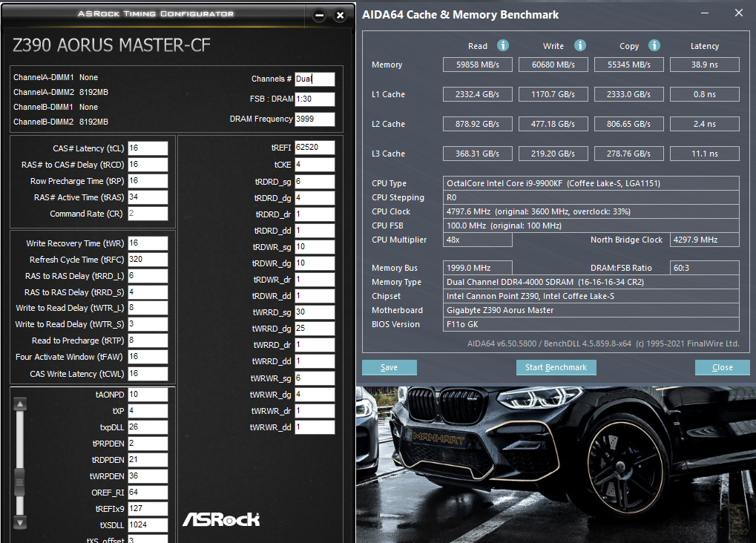Click the OREF_RI field showing 64
Image resolution: width=756 pixels, height=543 pixels.
(148, 493)
